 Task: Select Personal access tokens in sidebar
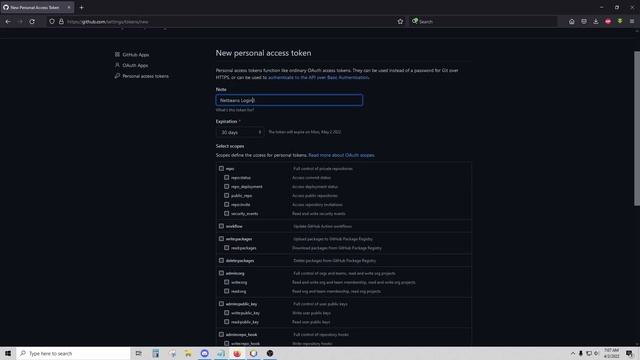click(145, 76)
